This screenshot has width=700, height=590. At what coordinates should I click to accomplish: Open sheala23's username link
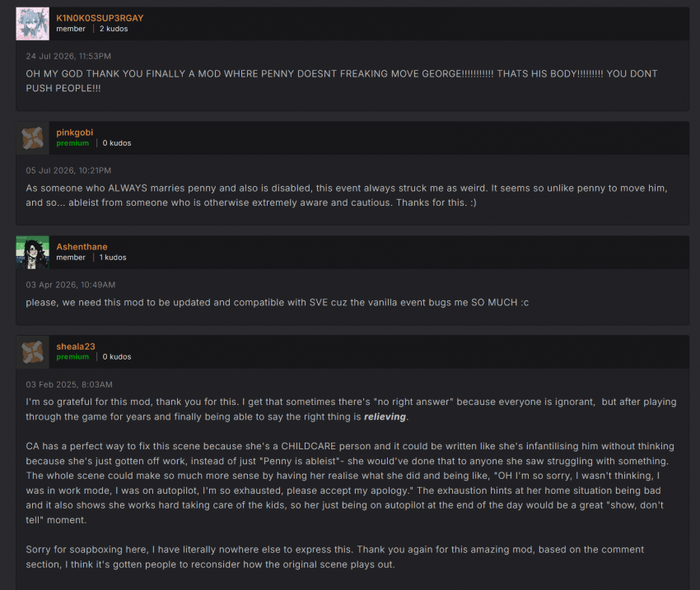coord(76,346)
